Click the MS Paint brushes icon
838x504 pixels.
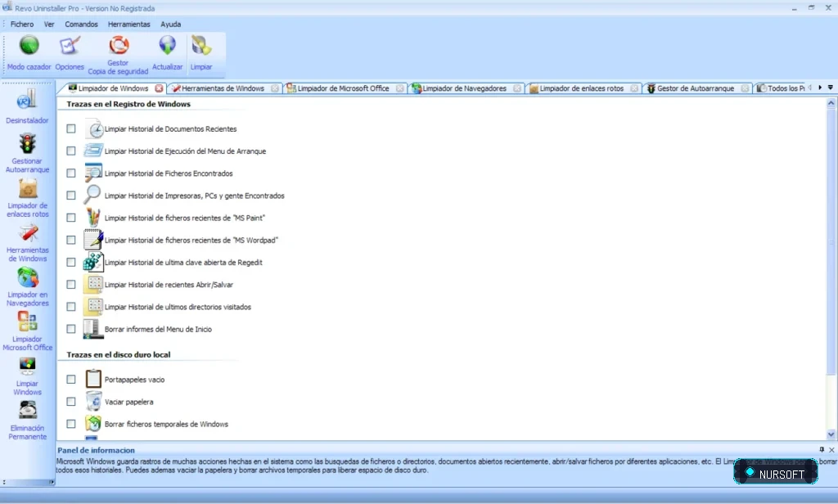(x=93, y=218)
